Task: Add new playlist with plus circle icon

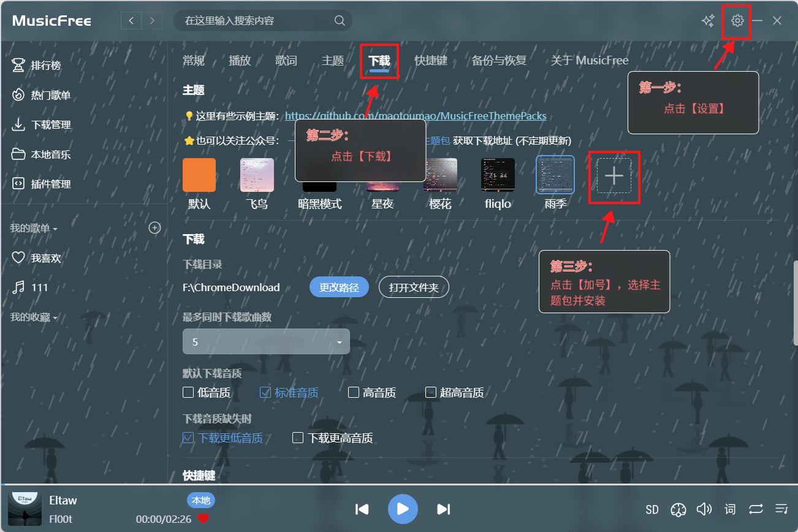Action: point(154,228)
